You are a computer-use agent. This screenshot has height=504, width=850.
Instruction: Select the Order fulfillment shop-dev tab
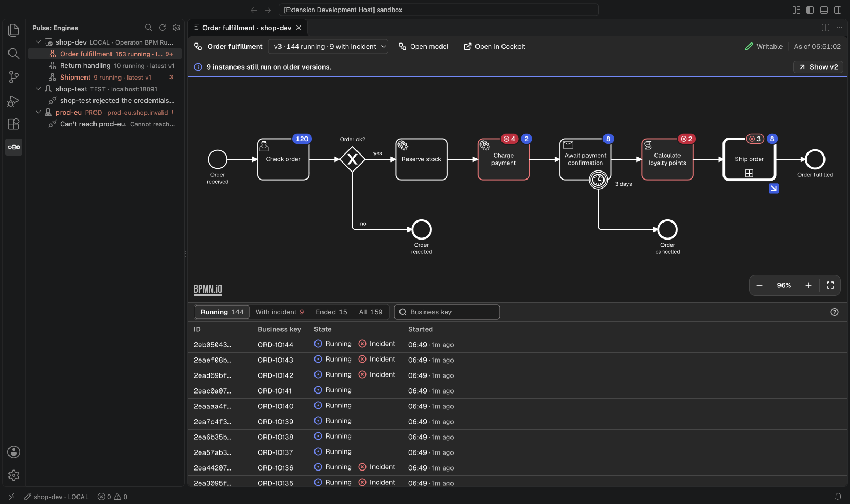[x=247, y=28]
